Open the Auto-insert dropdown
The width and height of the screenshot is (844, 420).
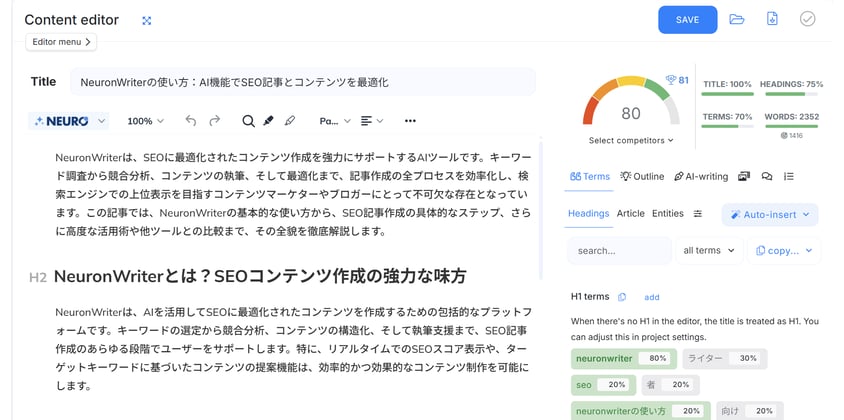[x=770, y=214]
